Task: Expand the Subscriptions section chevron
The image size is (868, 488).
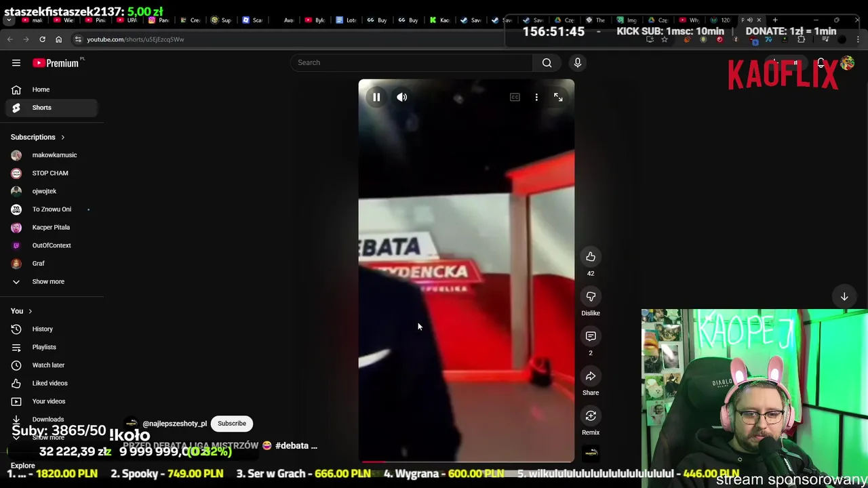Action: click(x=63, y=138)
